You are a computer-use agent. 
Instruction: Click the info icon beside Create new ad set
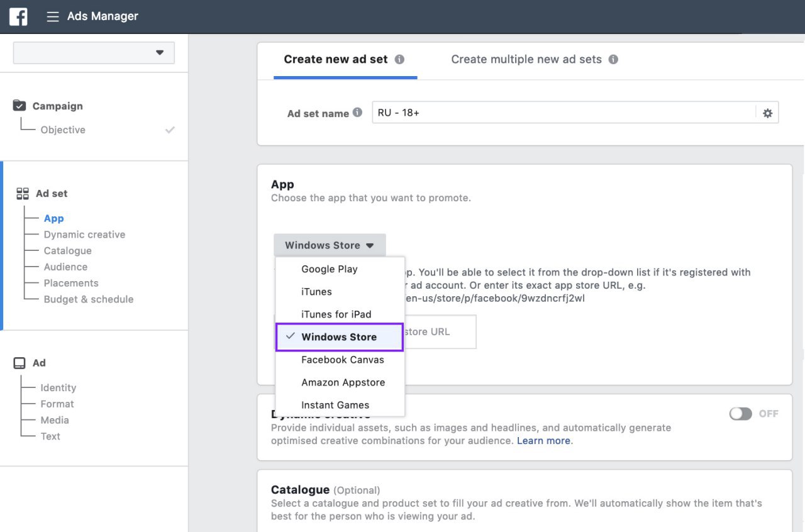pos(399,59)
